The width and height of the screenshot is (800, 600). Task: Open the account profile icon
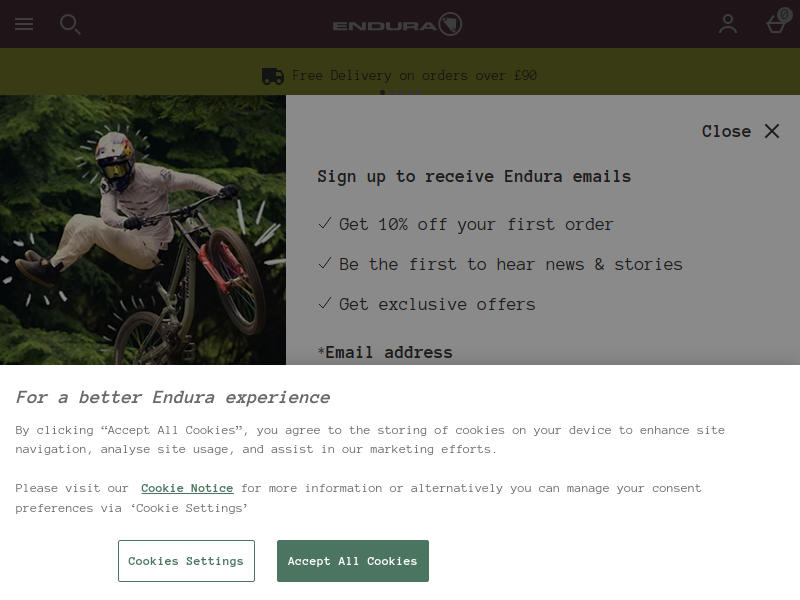728,24
